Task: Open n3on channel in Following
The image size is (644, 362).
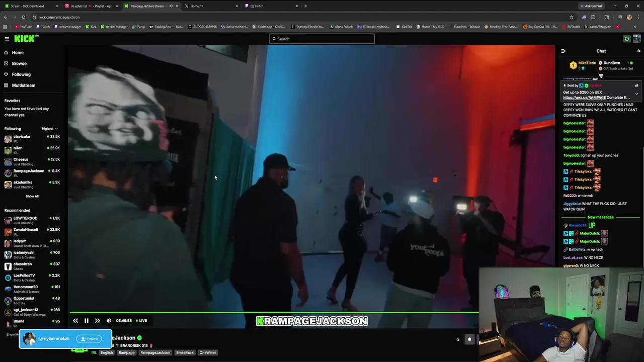Action: point(32,150)
